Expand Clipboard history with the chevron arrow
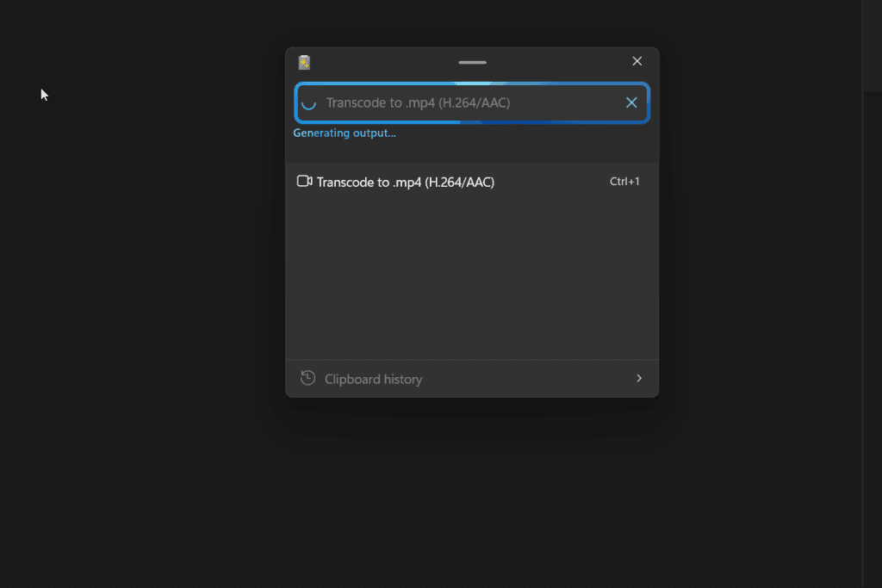Screen dimensions: 882x588 click(x=639, y=378)
